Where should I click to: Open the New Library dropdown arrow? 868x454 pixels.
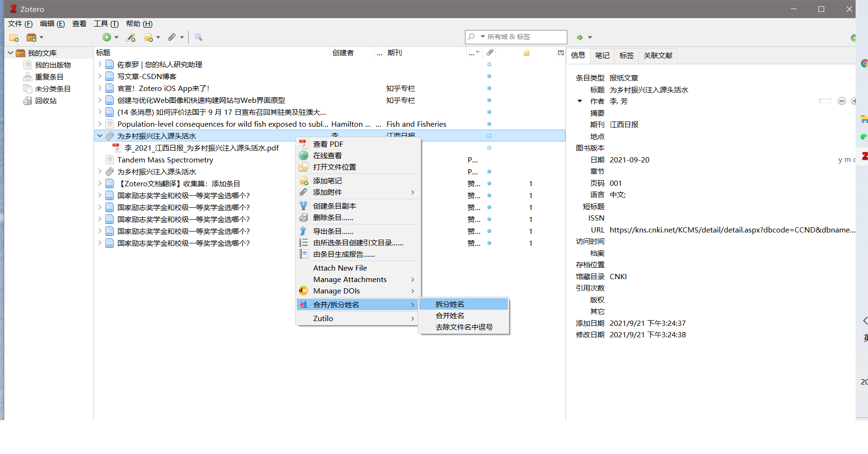coord(41,37)
